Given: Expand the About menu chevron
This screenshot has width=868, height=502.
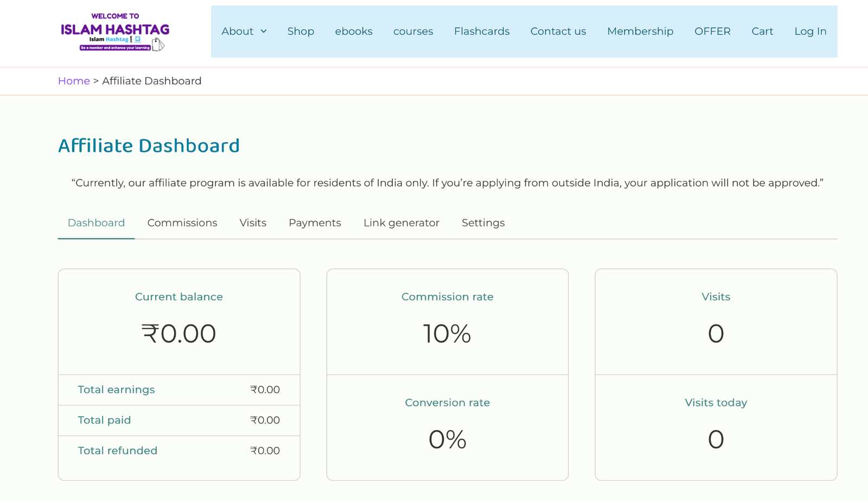Looking at the screenshot, I should (264, 31).
